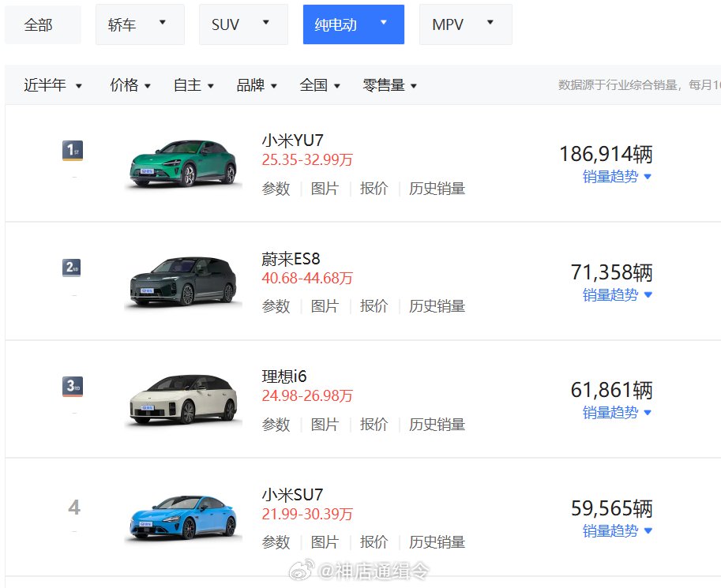This screenshot has height=588, width=721.
Task: Open the 轿车 dropdown filter
Action: pos(139,24)
